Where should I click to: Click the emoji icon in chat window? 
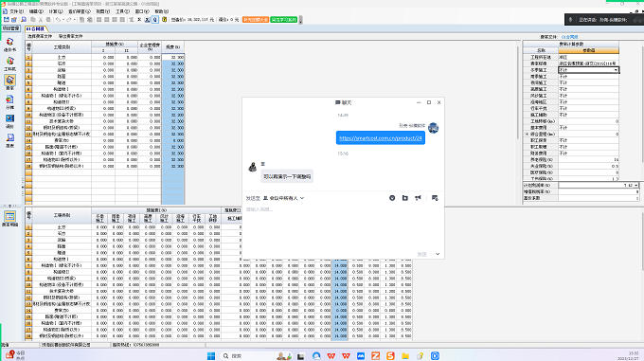coord(392,198)
